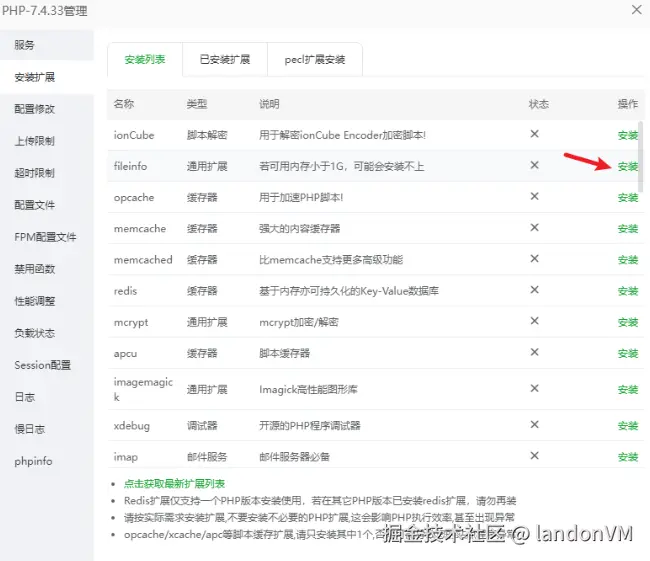Screen dimensions: 650x561
Task: Install the xdebug extension
Action: [x=628, y=425]
